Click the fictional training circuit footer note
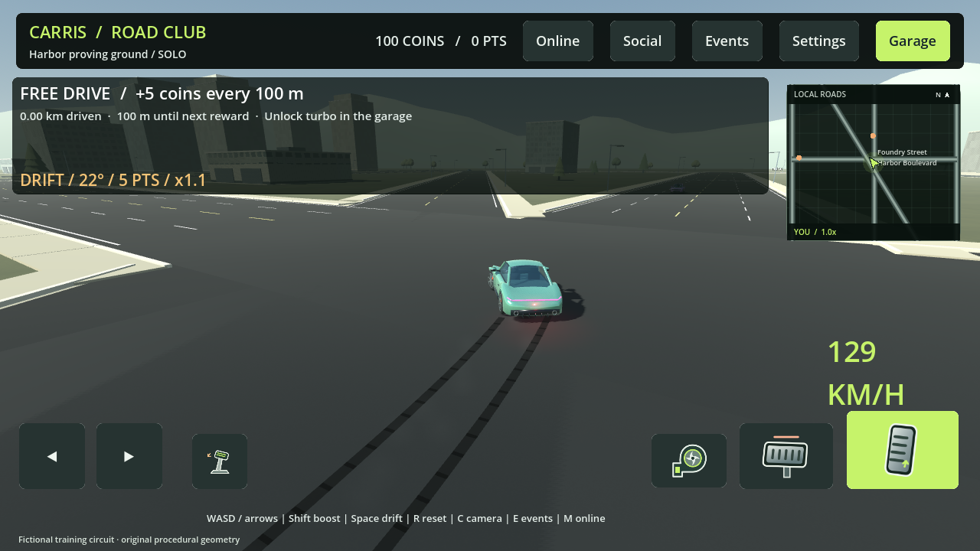Viewport: 980px width, 551px height. 129,540
